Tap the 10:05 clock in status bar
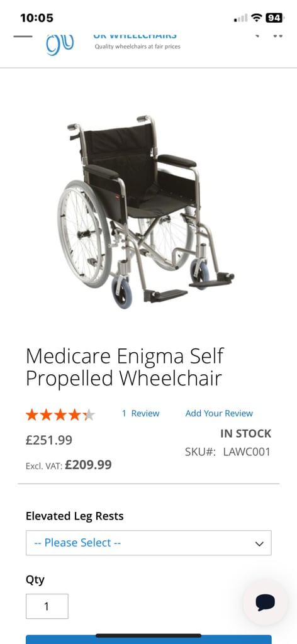The width and height of the screenshot is (297, 644). coord(36,18)
